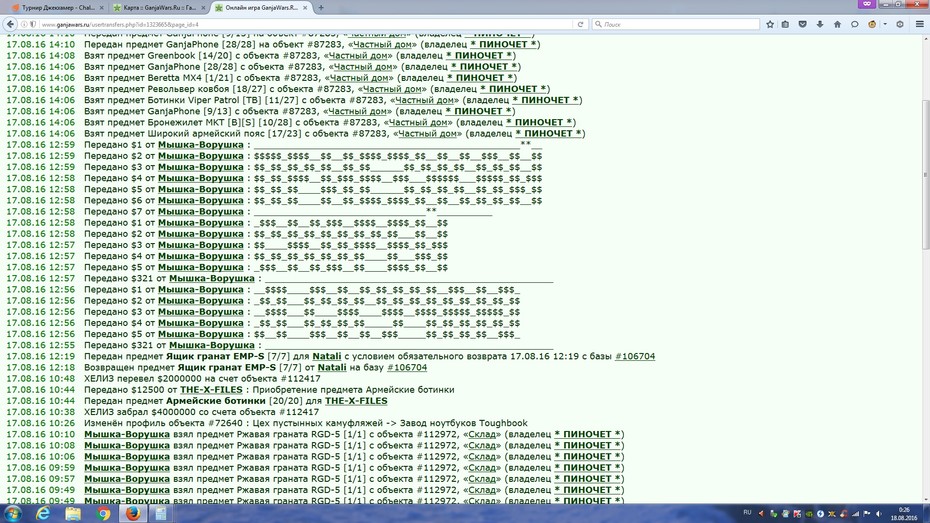Go back with the browser back arrow
930x523 pixels.
[11, 24]
